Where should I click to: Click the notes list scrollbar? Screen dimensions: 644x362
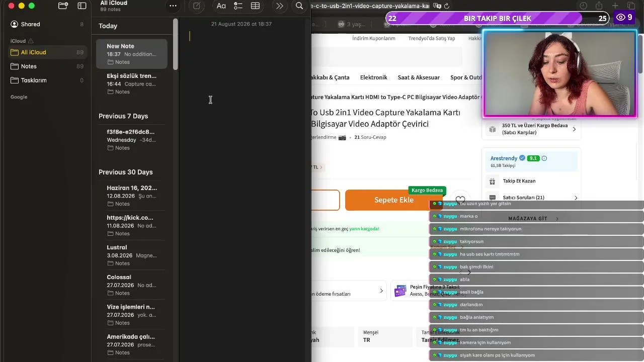click(175, 44)
